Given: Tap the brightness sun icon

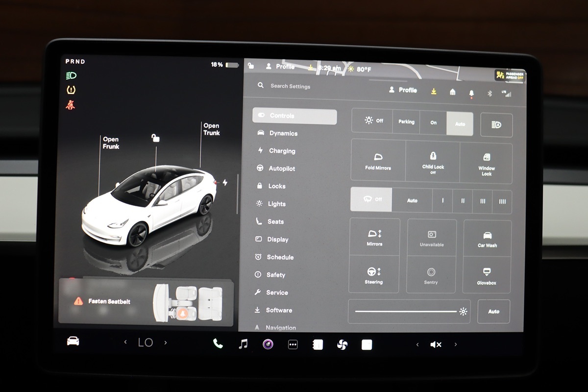Looking at the screenshot, I should tap(463, 311).
